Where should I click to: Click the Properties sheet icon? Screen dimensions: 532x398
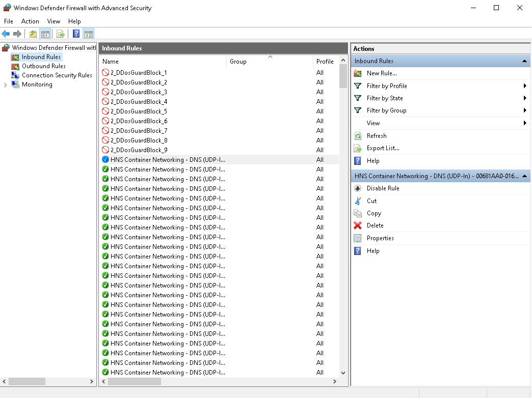(x=358, y=238)
